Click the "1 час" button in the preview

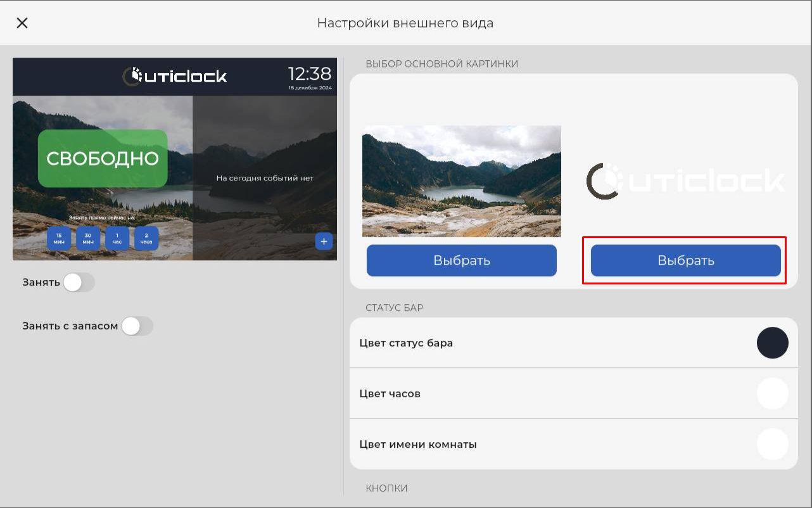[117, 238]
